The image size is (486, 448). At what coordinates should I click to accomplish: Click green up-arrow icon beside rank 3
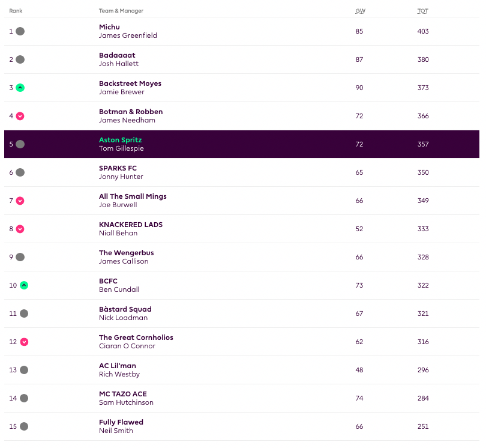point(20,88)
